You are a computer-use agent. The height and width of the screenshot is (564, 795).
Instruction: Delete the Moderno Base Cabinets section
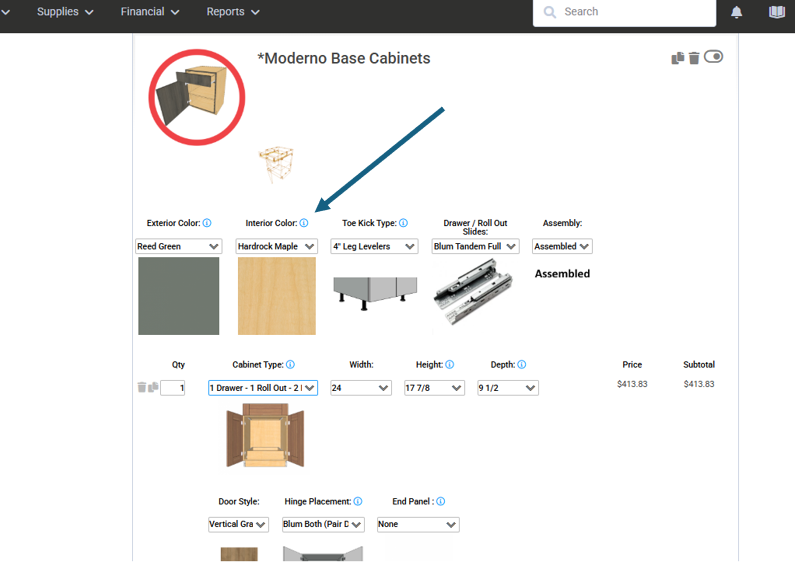pyautogui.click(x=694, y=58)
